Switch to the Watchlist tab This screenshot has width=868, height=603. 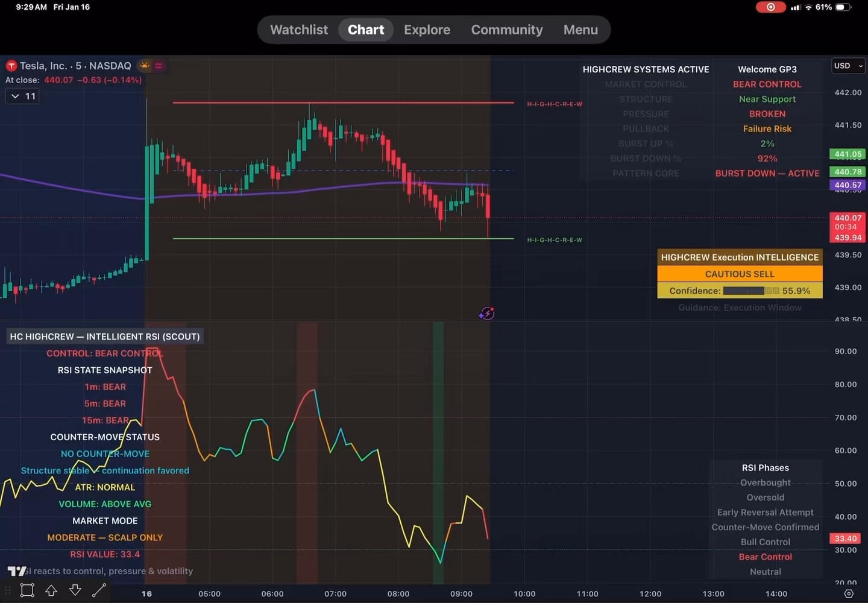pyautogui.click(x=299, y=30)
